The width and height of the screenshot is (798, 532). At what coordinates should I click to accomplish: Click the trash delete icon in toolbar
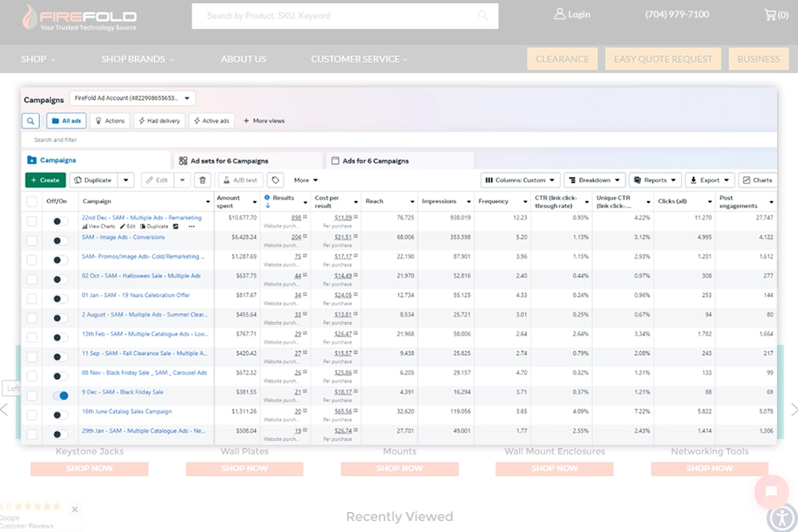pos(203,180)
